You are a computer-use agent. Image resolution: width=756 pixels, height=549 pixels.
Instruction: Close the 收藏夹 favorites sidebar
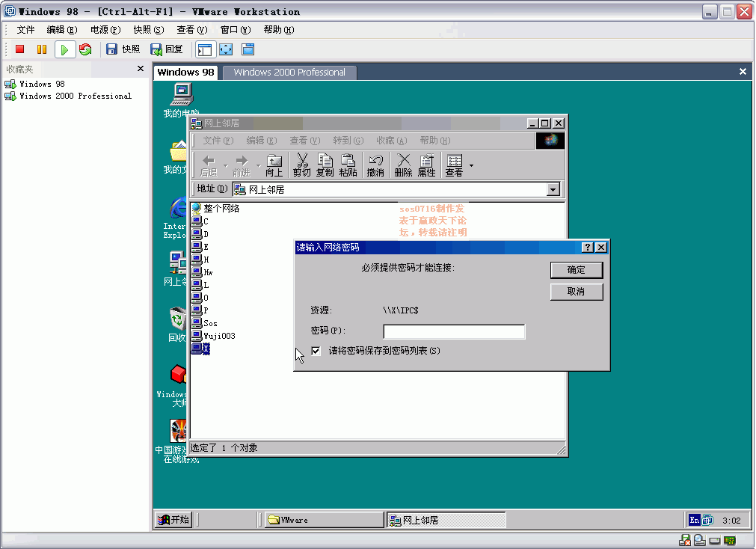[141, 69]
